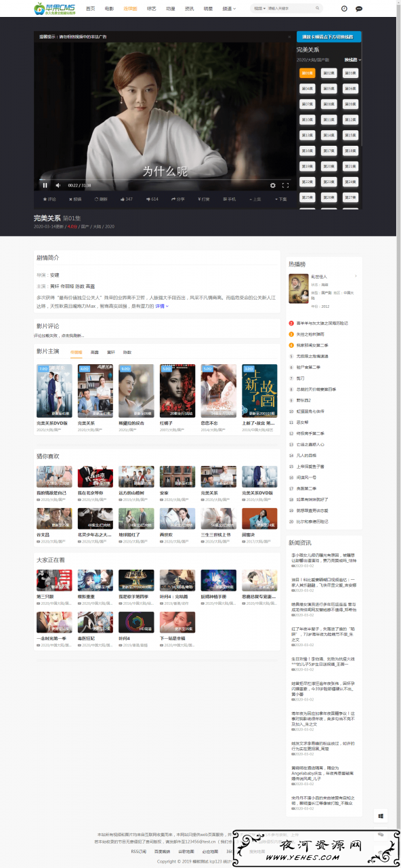The width and height of the screenshot is (401, 868).
Task: Click the 打赏 reward button
Action: [x=203, y=199]
